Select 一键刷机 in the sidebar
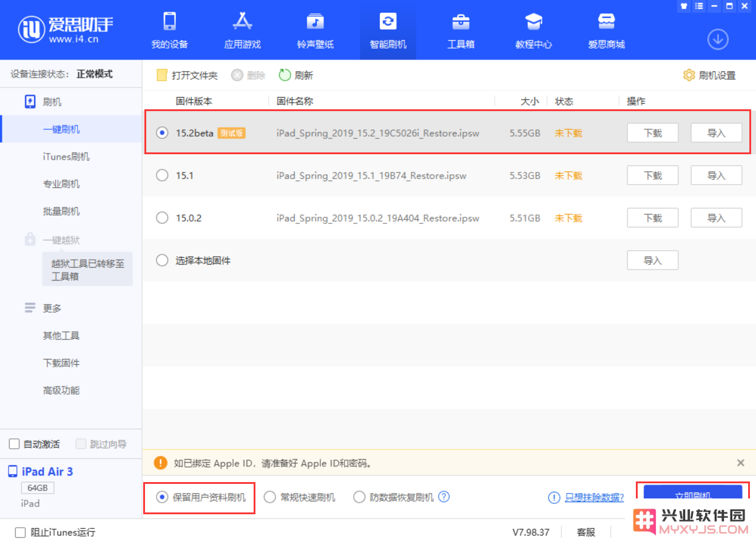This screenshot has width=756, height=544. tap(61, 129)
